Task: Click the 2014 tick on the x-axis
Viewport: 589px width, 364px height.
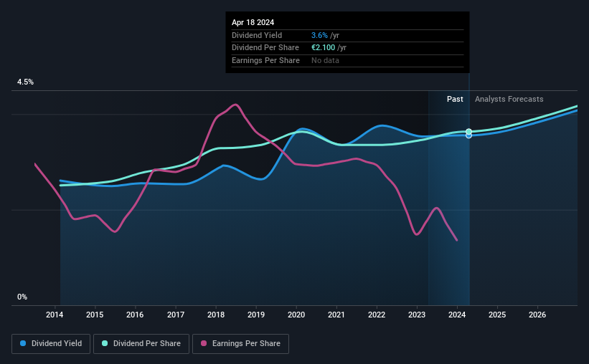Action: [x=55, y=315]
